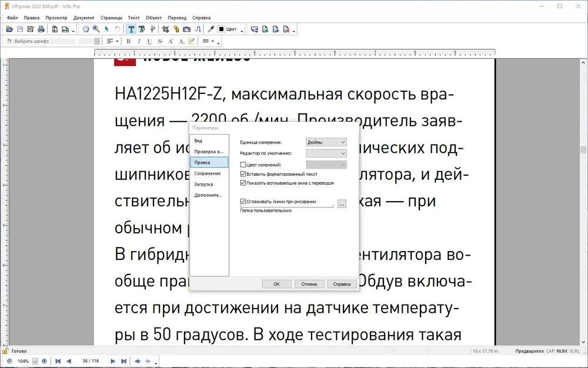Select the Zoom magnifier tool
588x368 pixels.
tap(96, 29)
